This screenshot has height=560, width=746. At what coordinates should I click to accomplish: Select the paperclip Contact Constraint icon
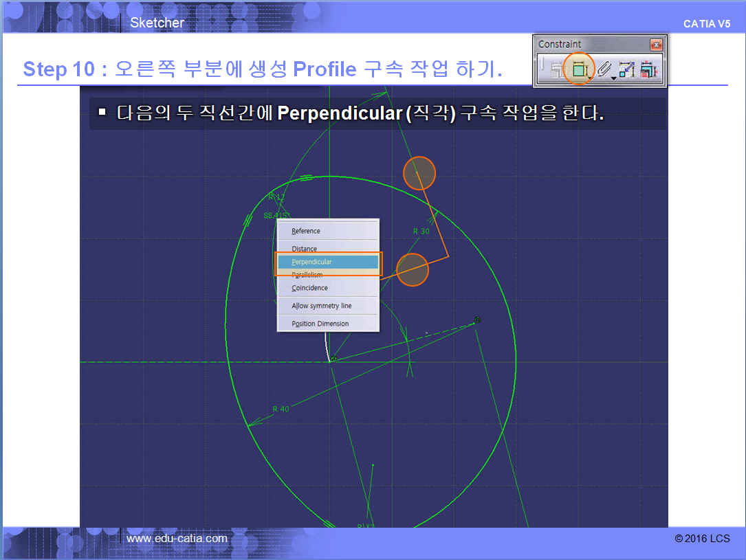click(x=603, y=69)
